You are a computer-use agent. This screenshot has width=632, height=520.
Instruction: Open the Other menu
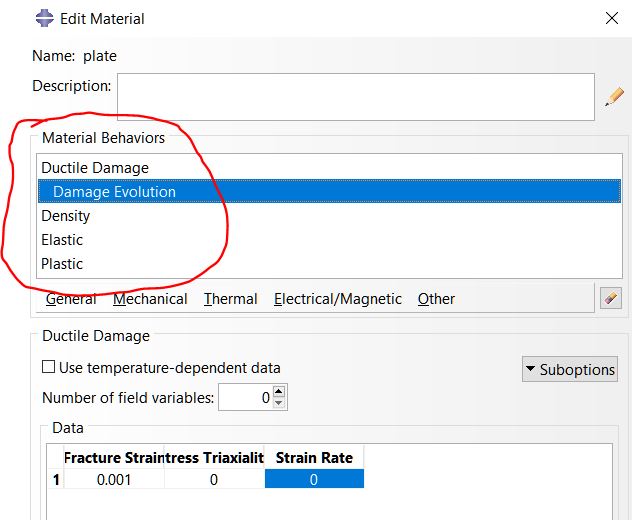tap(436, 299)
